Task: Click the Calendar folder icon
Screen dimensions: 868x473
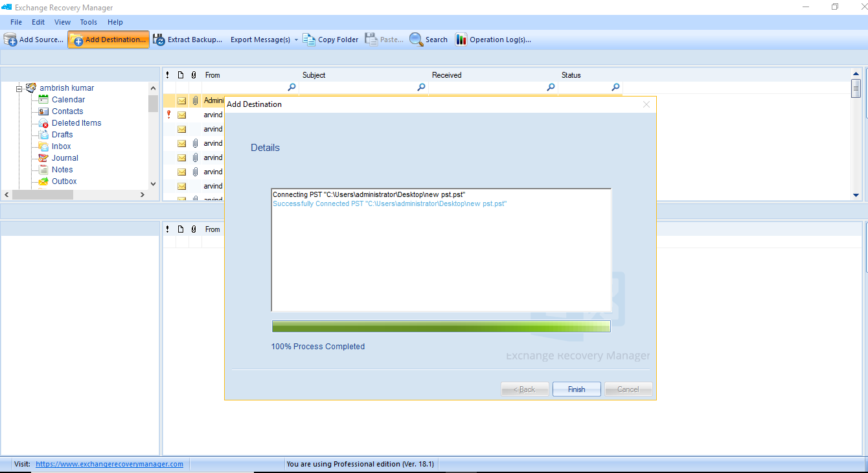Action: pos(43,99)
